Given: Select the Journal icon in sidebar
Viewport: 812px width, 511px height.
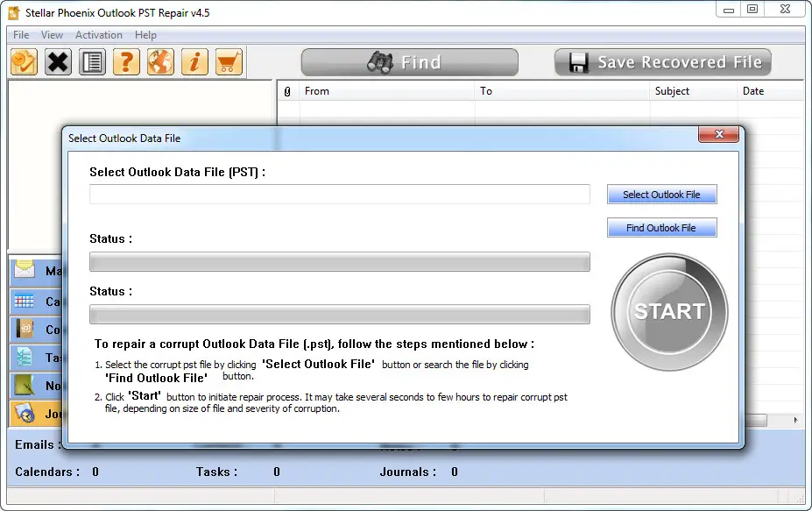Looking at the screenshot, I should [x=25, y=413].
